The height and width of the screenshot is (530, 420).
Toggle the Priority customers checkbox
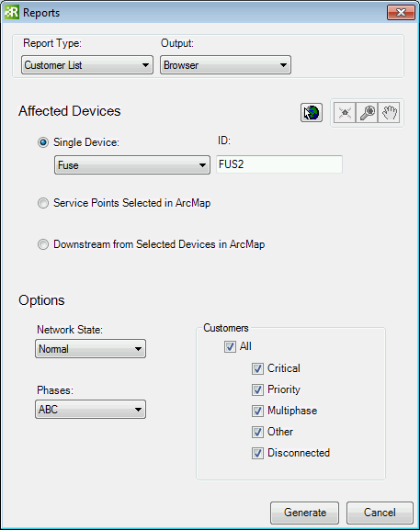point(257,390)
